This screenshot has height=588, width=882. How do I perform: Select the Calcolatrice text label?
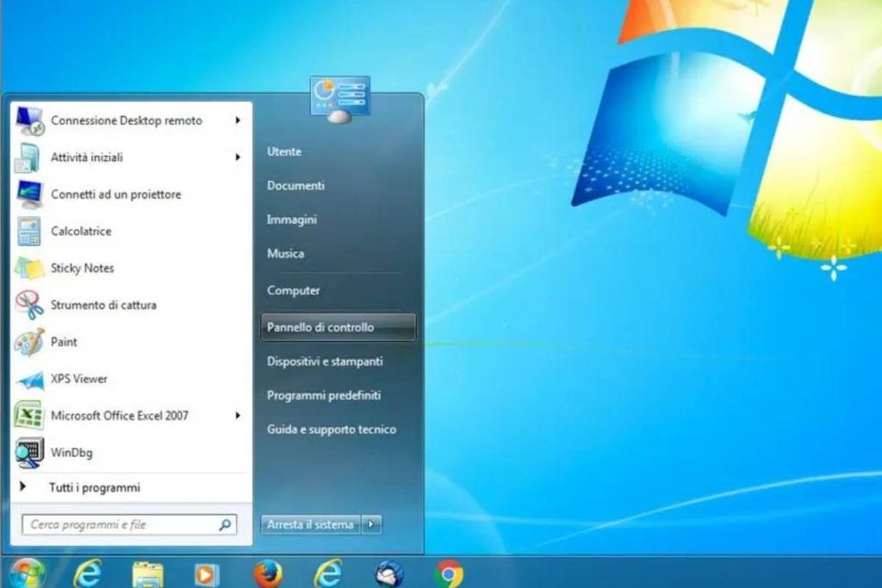81,231
